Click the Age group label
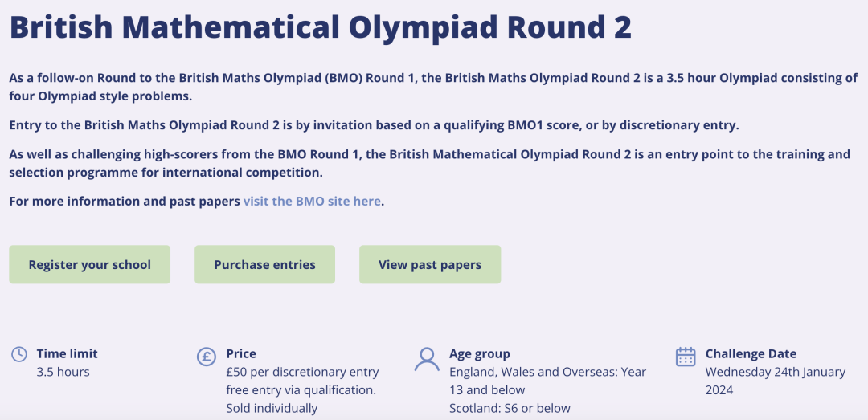 click(x=480, y=353)
